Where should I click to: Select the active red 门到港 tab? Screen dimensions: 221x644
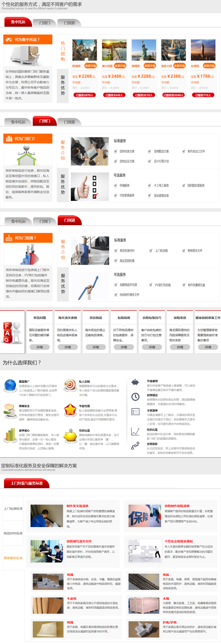click(x=70, y=220)
